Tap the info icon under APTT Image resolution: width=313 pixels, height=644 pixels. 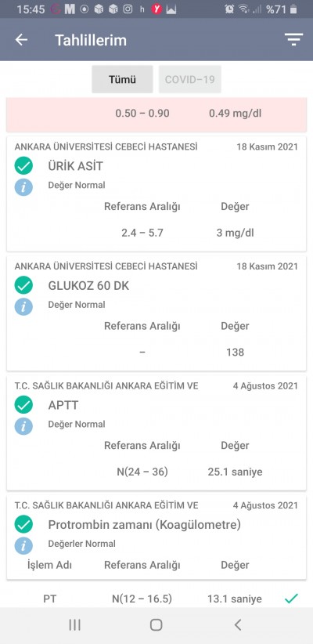[23, 426]
